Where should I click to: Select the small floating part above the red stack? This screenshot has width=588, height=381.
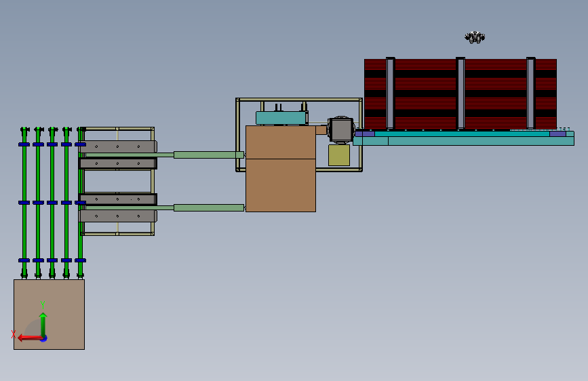[x=475, y=37]
